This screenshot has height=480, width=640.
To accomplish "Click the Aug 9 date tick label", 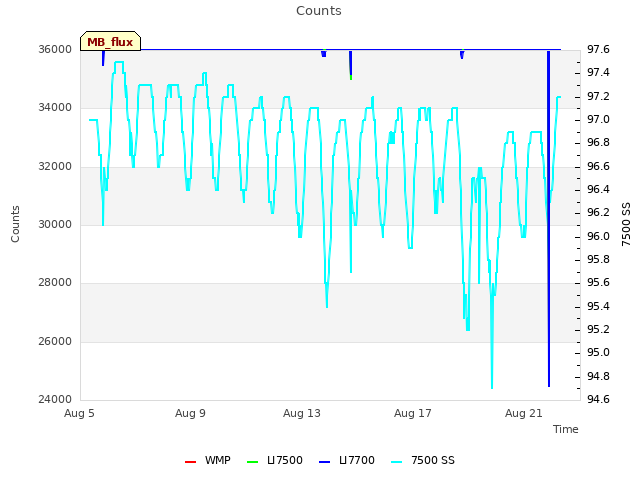I will coord(190,413).
